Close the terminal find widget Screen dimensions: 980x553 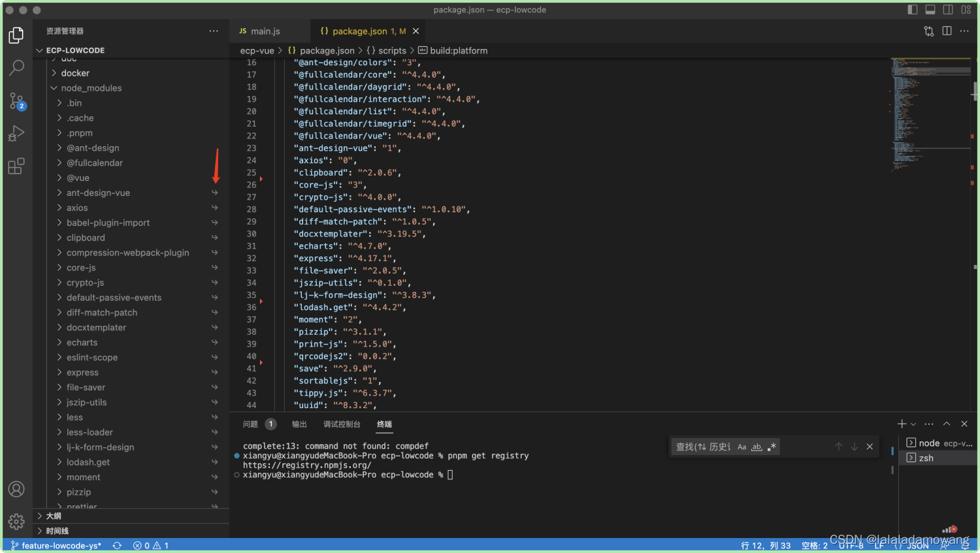(870, 447)
